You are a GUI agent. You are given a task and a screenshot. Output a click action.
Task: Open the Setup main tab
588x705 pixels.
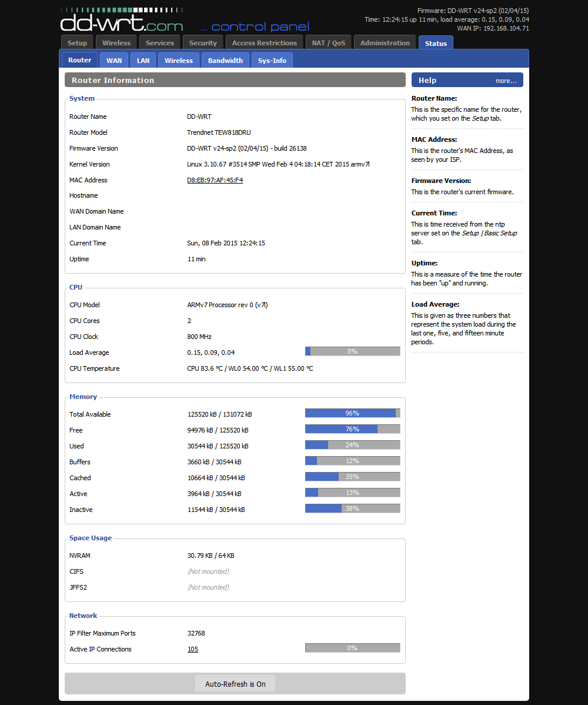(x=77, y=43)
